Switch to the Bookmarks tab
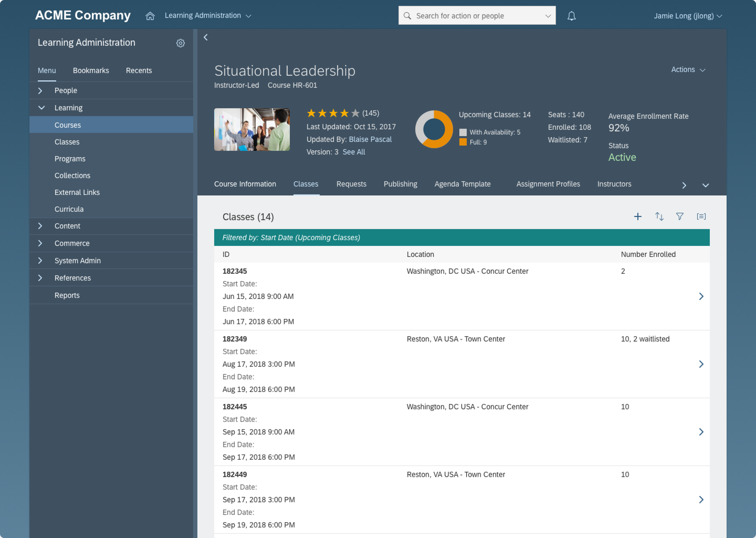This screenshot has height=538, width=756. 91,71
